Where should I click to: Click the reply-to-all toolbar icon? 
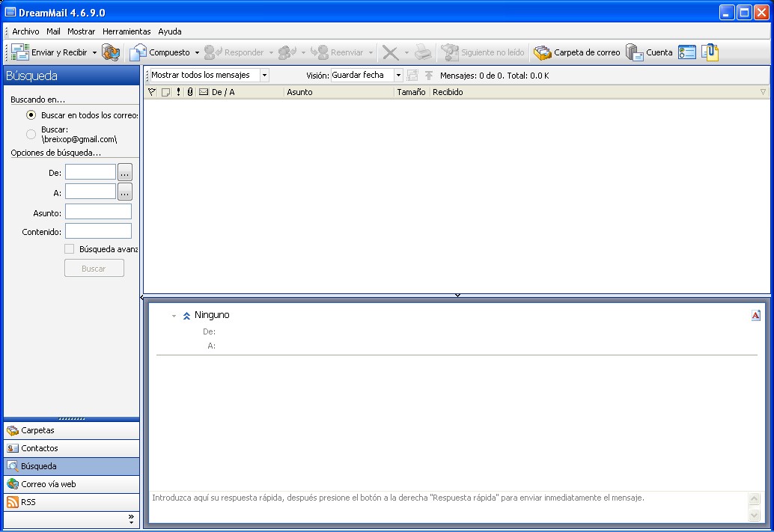click(x=287, y=52)
